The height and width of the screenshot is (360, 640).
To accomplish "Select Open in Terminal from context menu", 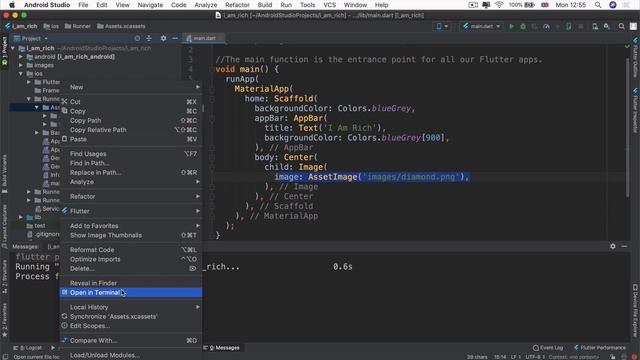I will [x=131, y=293].
